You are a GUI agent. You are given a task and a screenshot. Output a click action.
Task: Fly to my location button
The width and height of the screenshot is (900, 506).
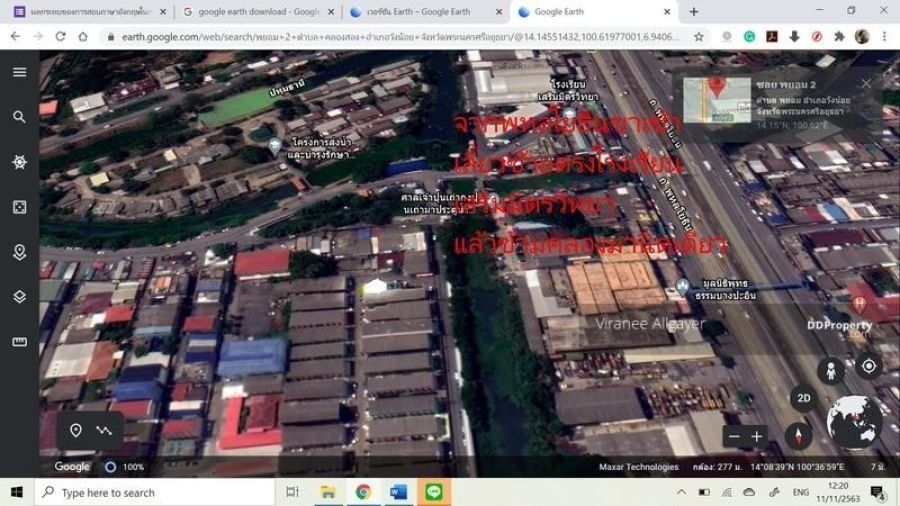tap(868, 366)
